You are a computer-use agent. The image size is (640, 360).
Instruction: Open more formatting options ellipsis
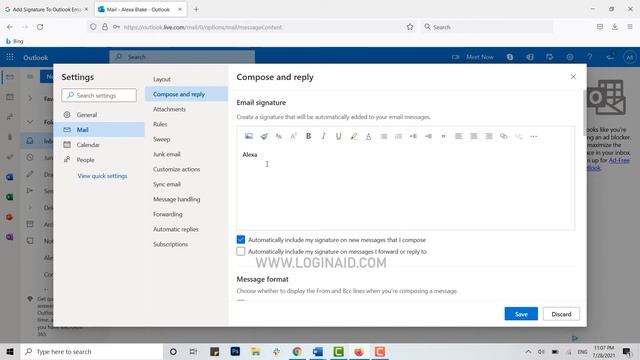(533, 136)
